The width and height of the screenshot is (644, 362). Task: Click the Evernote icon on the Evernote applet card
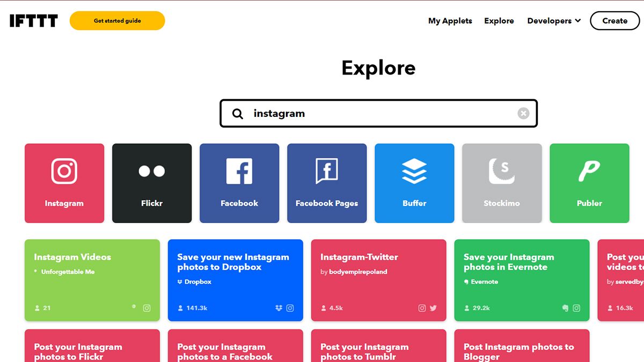pyautogui.click(x=565, y=308)
